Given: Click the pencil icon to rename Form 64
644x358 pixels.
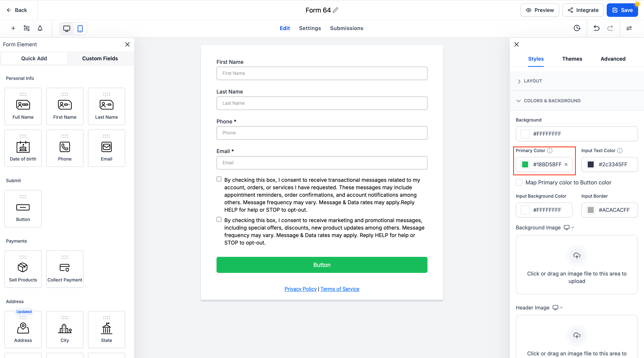Looking at the screenshot, I should click(x=335, y=10).
